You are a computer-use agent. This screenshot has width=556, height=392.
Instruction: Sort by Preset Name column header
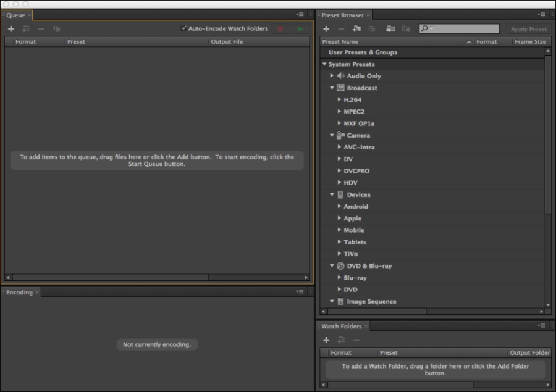[x=397, y=41]
